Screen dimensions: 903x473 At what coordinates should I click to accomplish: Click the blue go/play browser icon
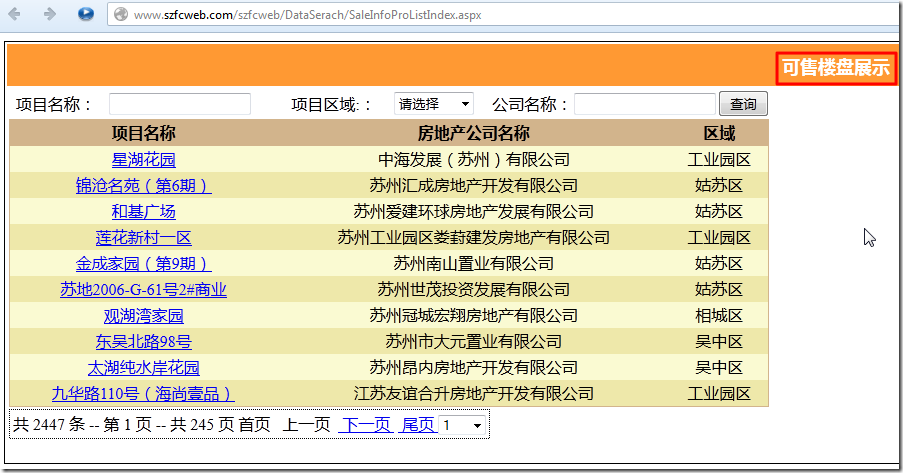click(x=86, y=14)
